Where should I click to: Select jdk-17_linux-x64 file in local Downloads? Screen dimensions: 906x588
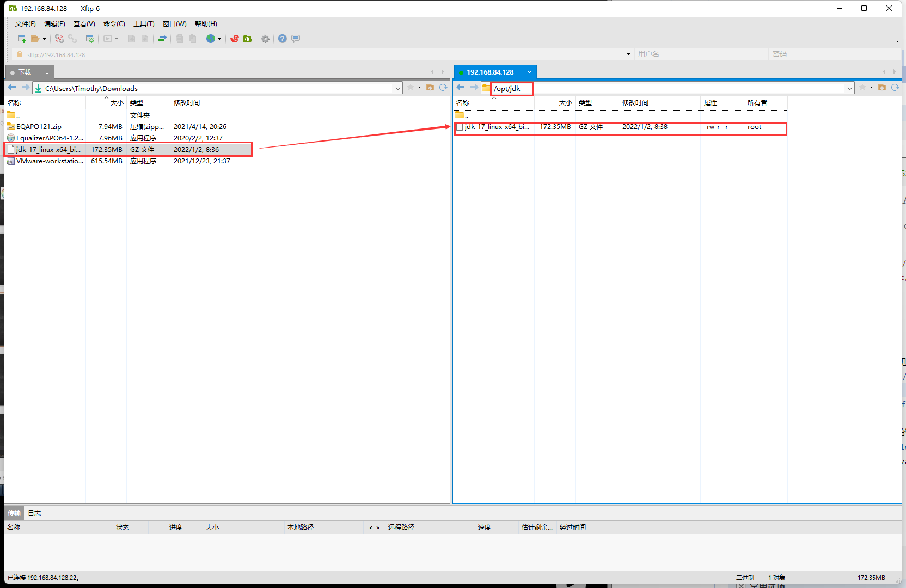point(128,150)
